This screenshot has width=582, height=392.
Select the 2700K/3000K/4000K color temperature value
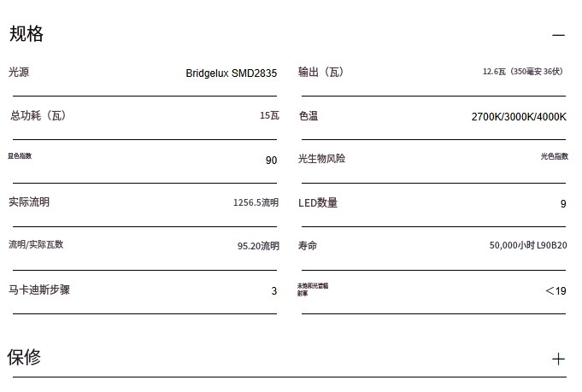tap(518, 117)
